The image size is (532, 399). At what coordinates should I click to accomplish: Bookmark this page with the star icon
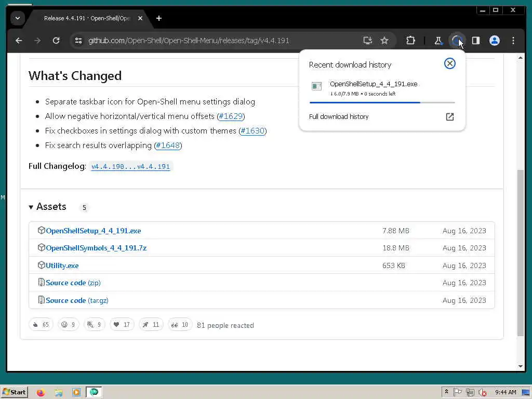[384, 41]
